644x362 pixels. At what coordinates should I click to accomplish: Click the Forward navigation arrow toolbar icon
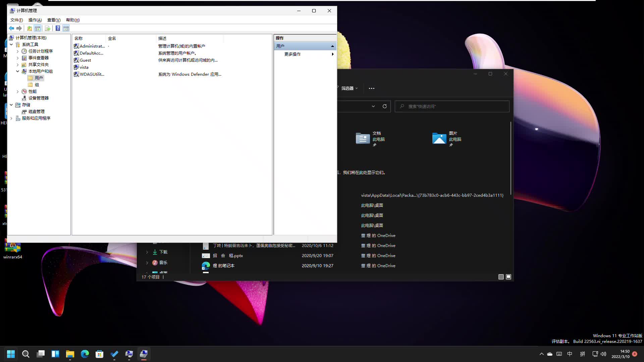(19, 28)
